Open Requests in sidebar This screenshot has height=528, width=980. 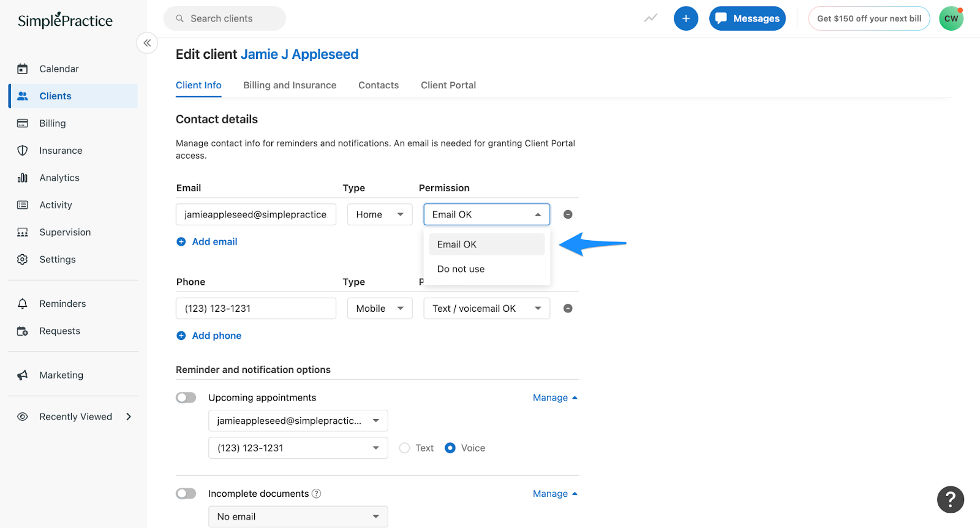pyautogui.click(x=73, y=331)
